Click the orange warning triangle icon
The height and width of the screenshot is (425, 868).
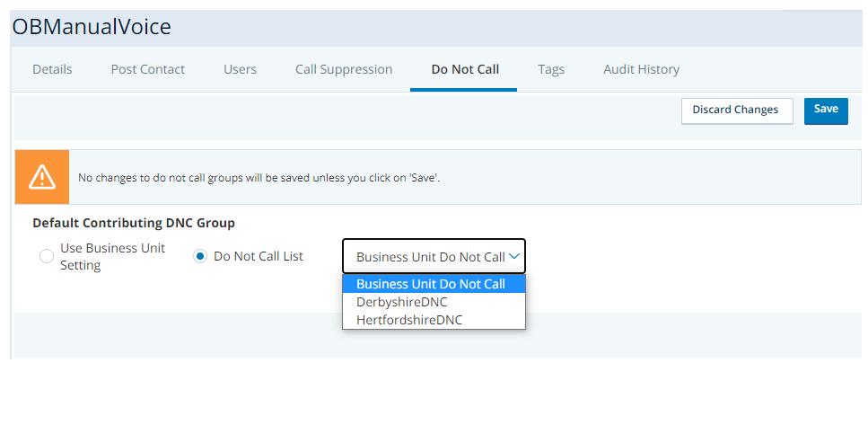42,177
